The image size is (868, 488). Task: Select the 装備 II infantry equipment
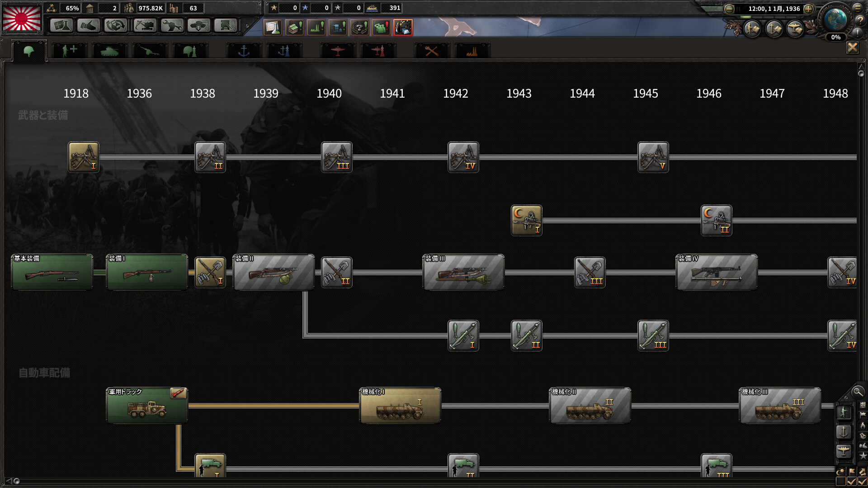[274, 272]
